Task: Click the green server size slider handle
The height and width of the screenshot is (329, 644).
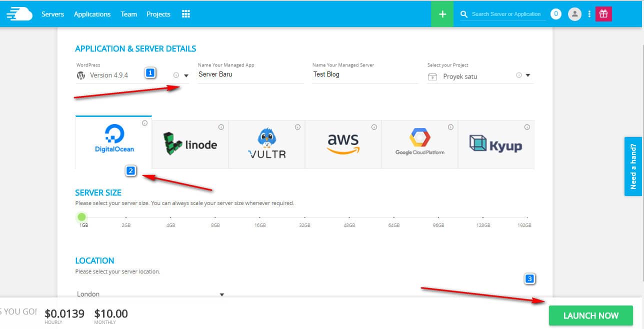Action: point(82,217)
